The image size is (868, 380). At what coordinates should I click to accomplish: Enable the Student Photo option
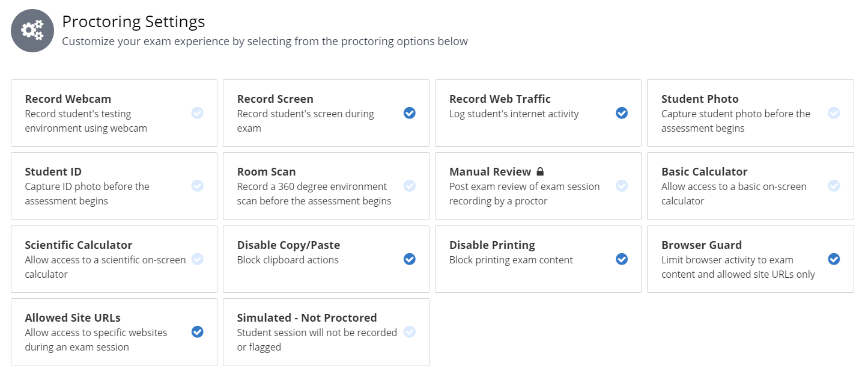coord(834,112)
